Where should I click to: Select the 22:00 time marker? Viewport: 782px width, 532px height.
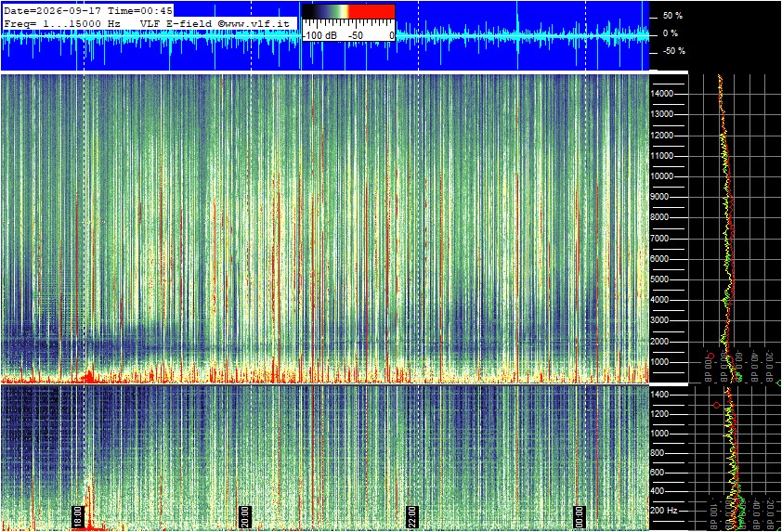click(x=411, y=517)
